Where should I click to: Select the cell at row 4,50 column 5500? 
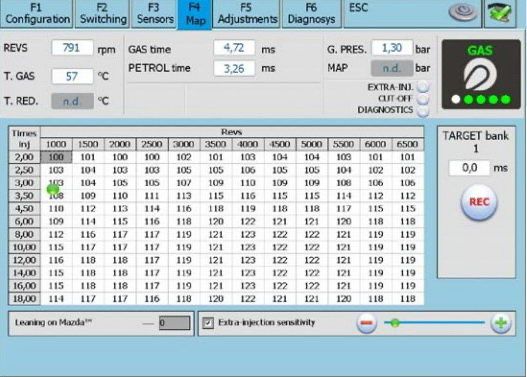click(343, 209)
